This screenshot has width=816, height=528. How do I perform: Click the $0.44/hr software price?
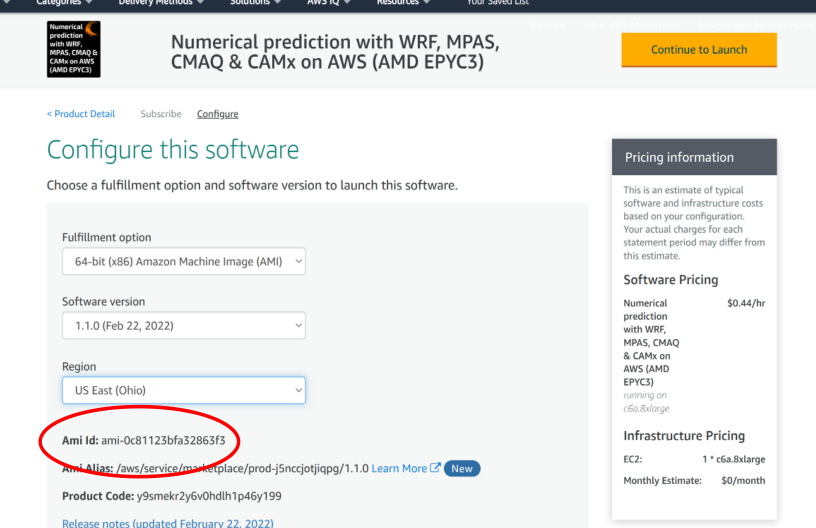[746, 303]
